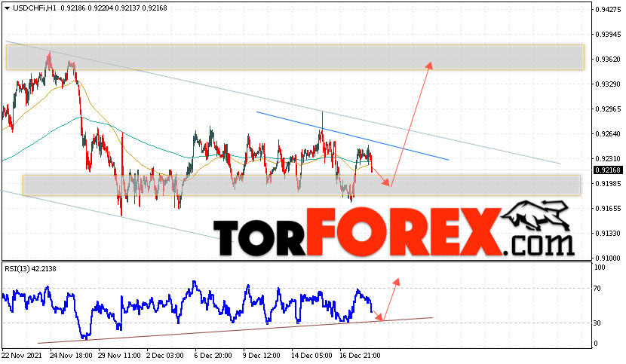Click the 16 Dec 21:00 time label
The width and height of the screenshot is (626, 364).
tap(360, 355)
